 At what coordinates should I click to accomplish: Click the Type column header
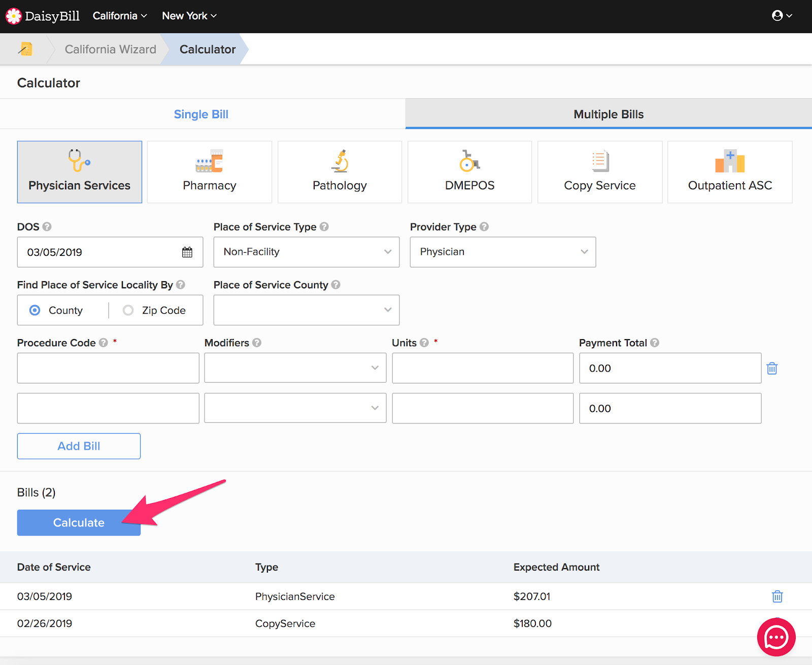266,567
